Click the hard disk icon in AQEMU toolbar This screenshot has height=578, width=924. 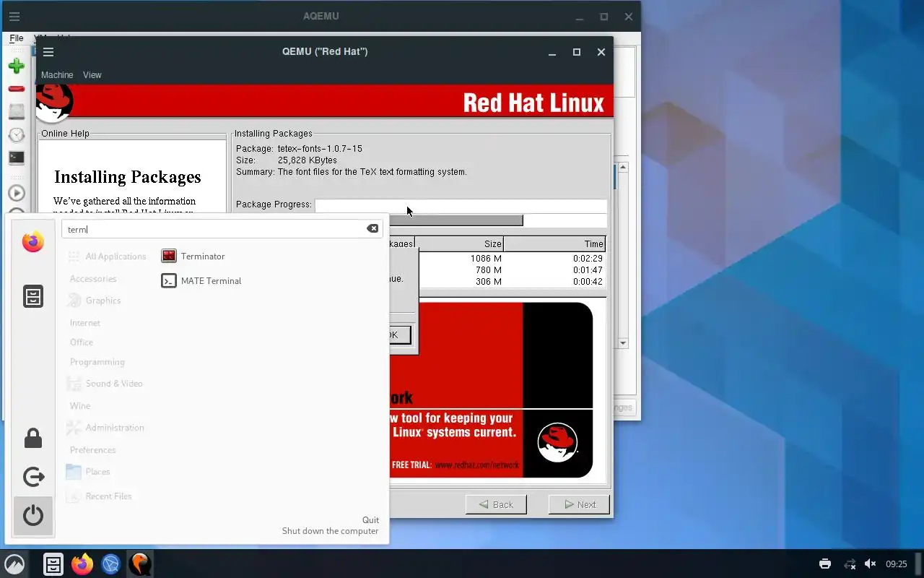click(16, 111)
